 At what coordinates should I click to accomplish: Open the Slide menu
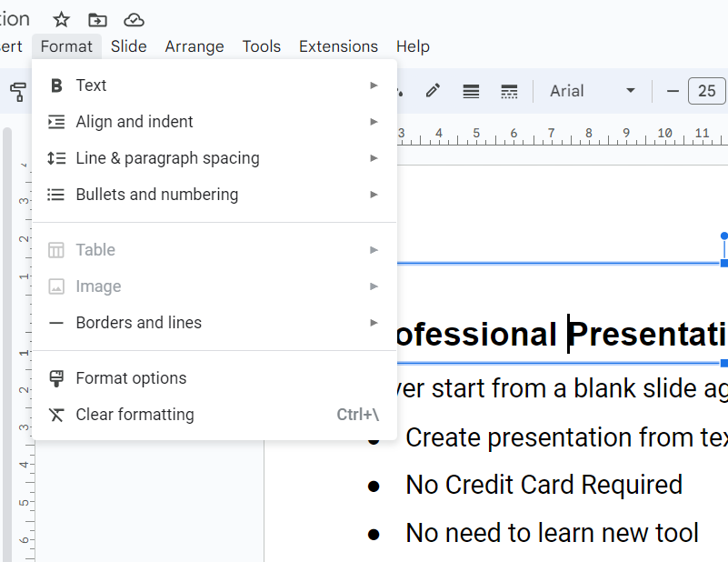(x=128, y=46)
